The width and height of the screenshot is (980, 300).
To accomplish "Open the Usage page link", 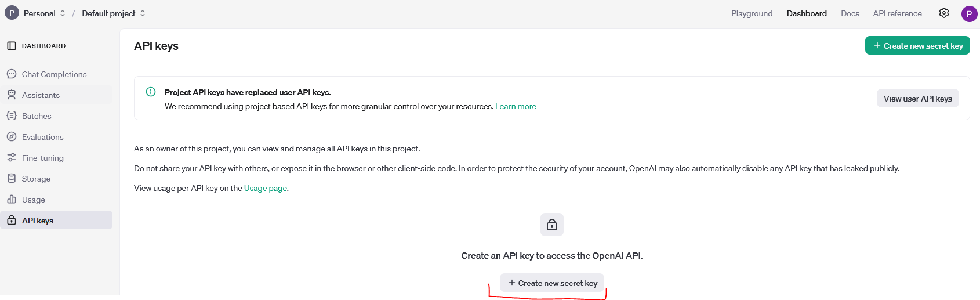I will coord(266,189).
